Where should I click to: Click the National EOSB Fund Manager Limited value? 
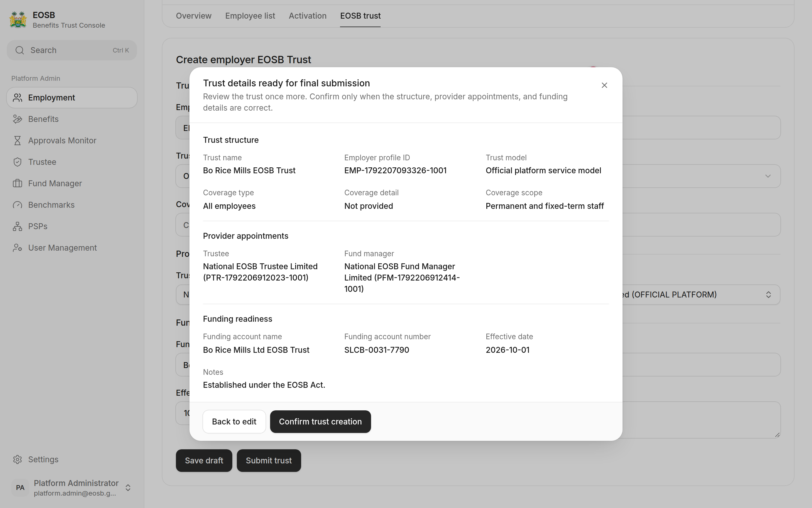click(x=402, y=278)
